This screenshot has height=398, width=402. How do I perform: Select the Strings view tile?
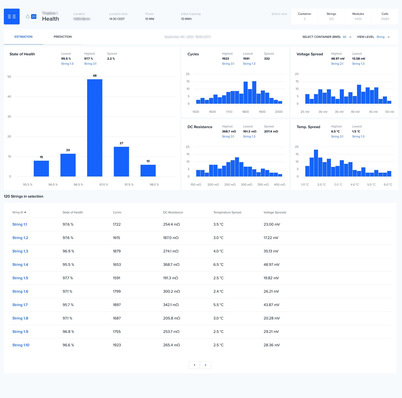331,16
